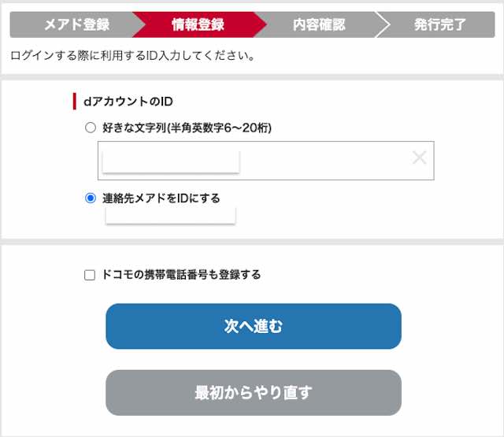Click the red bar beside dアカウントのID
This screenshot has width=504, height=437.
tap(74, 102)
